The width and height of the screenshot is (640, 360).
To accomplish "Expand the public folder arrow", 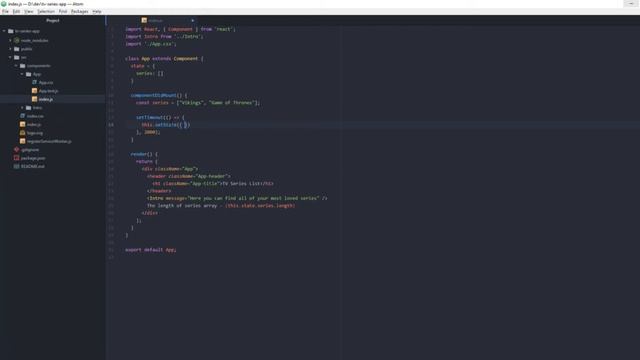I will [10, 49].
